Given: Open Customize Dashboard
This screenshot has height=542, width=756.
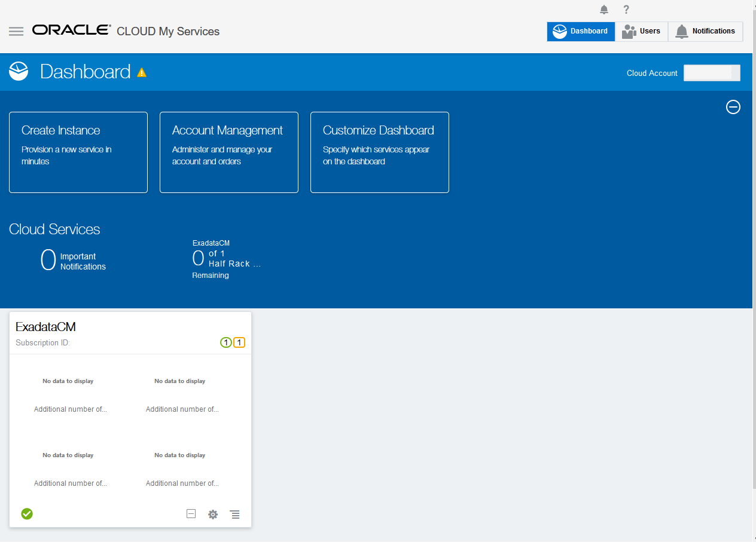Looking at the screenshot, I should coord(379,152).
